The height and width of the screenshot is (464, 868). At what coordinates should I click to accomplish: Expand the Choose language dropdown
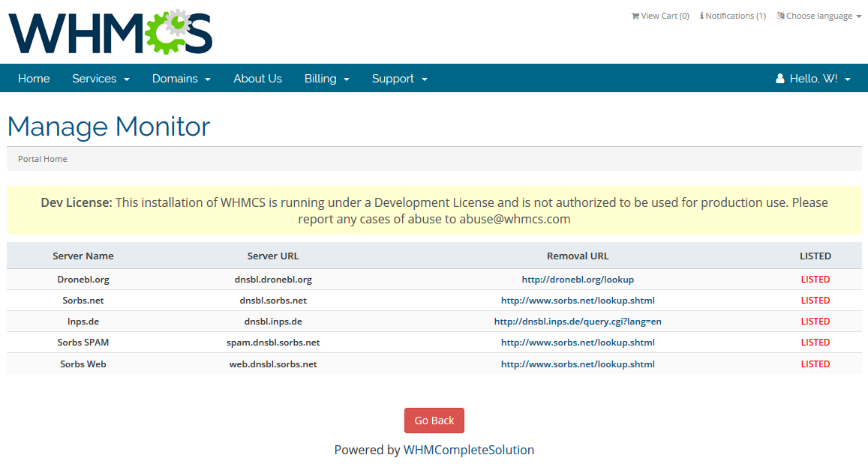point(818,16)
